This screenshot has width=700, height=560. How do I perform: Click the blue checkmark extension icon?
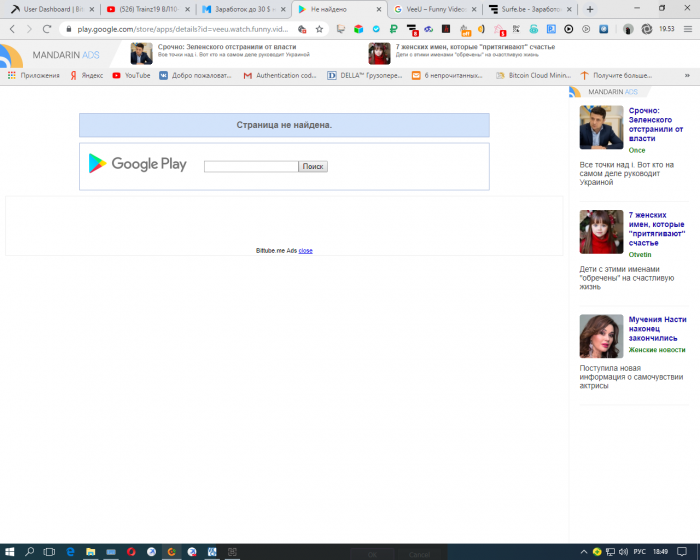point(376,29)
